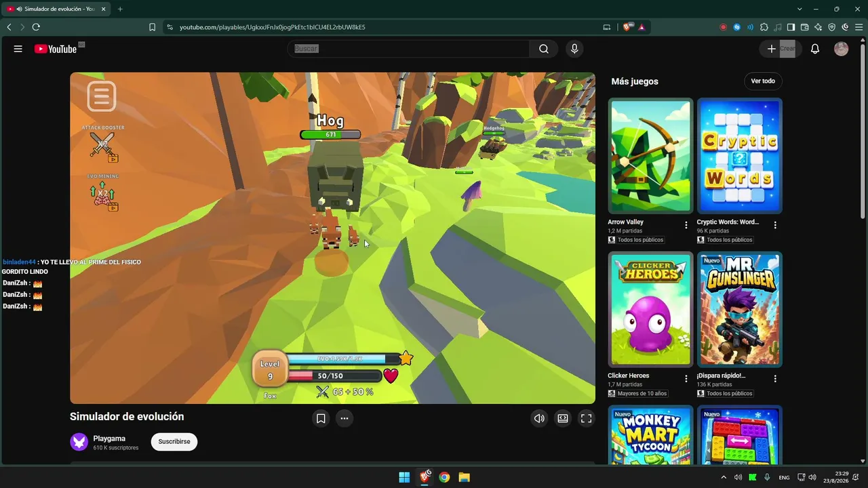This screenshot has height=488, width=868.
Task: Open the Brave Rewards triangle icon
Action: tap(642, 27)
